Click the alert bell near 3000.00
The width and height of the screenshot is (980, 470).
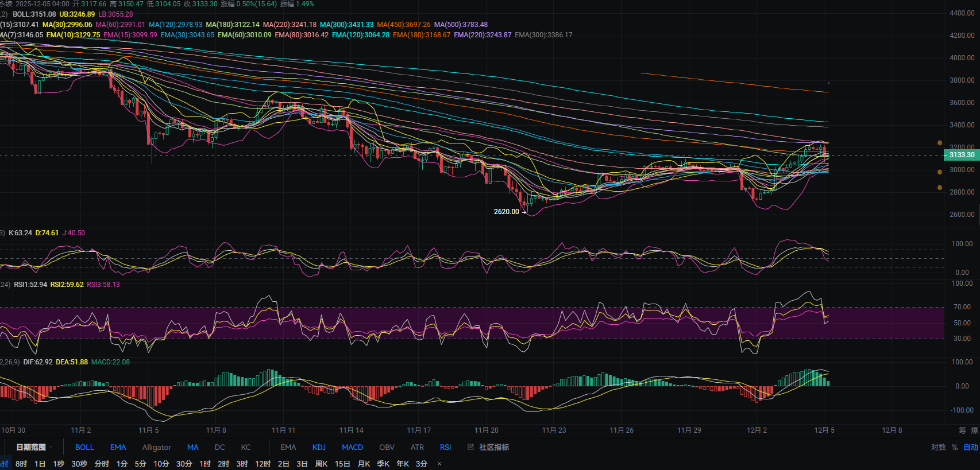[940, 172]
